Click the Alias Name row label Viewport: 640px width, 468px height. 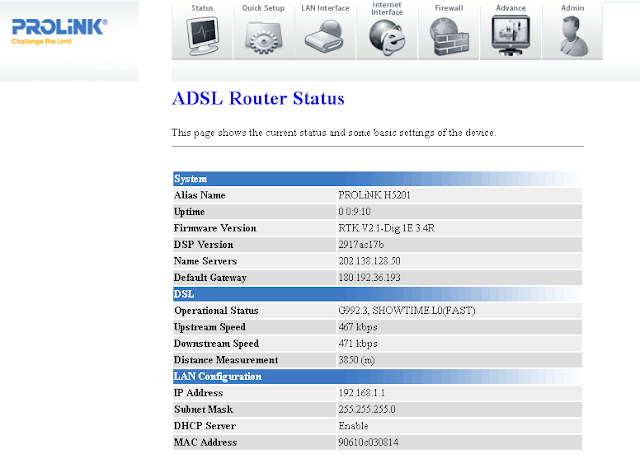pos(200,195)
